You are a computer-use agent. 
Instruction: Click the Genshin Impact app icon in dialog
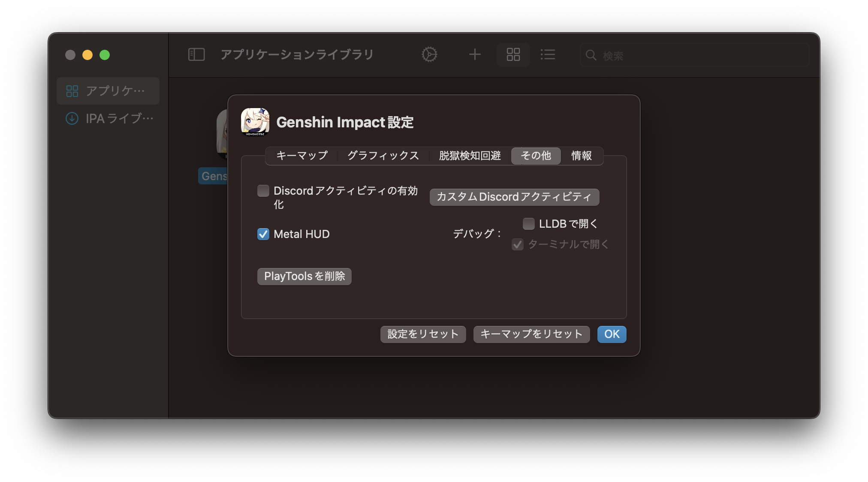pyautogui.click(x=255, y=122)
